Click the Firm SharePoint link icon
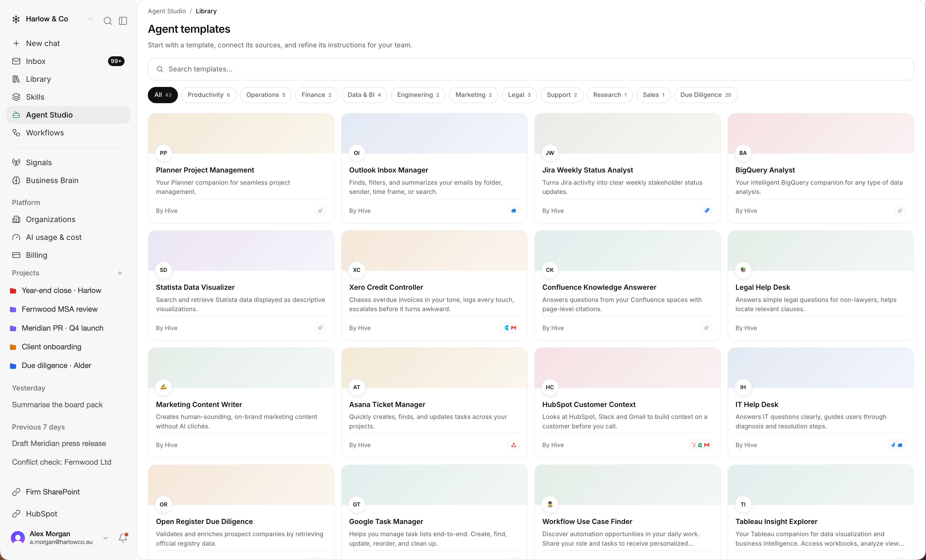This screenshot has height=560, width=926. [16, 492]
